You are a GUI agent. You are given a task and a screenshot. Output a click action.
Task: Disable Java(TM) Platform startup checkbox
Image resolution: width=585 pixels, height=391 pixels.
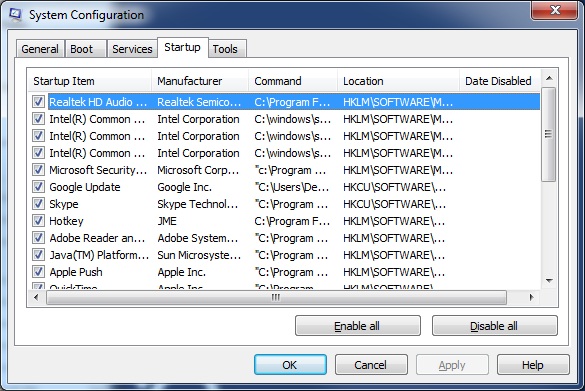[x=38, y=255]
